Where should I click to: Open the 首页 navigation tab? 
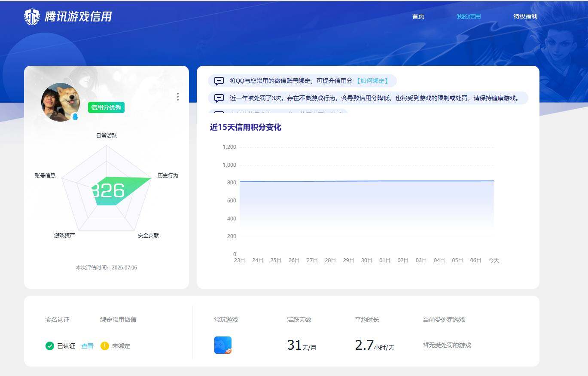pos(418,16)
